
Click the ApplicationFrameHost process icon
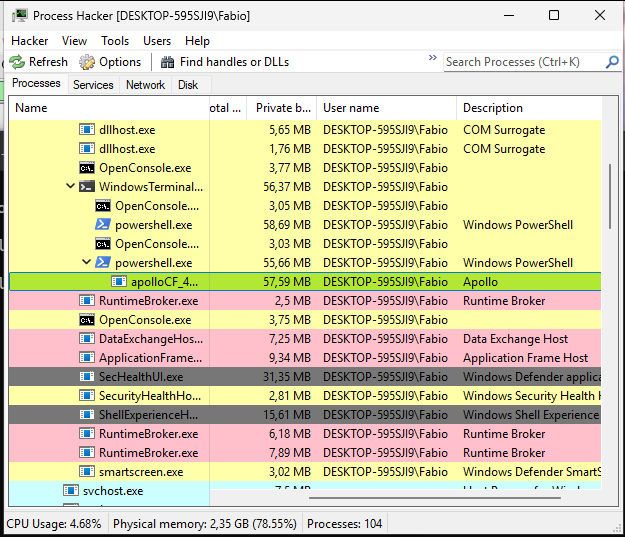click(x=87, y=358)
